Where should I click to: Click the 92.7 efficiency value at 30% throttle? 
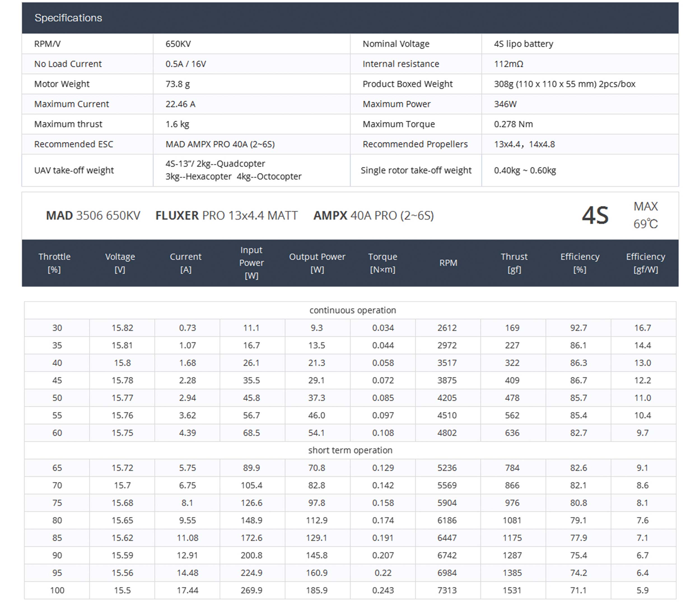tap(578, 328)
